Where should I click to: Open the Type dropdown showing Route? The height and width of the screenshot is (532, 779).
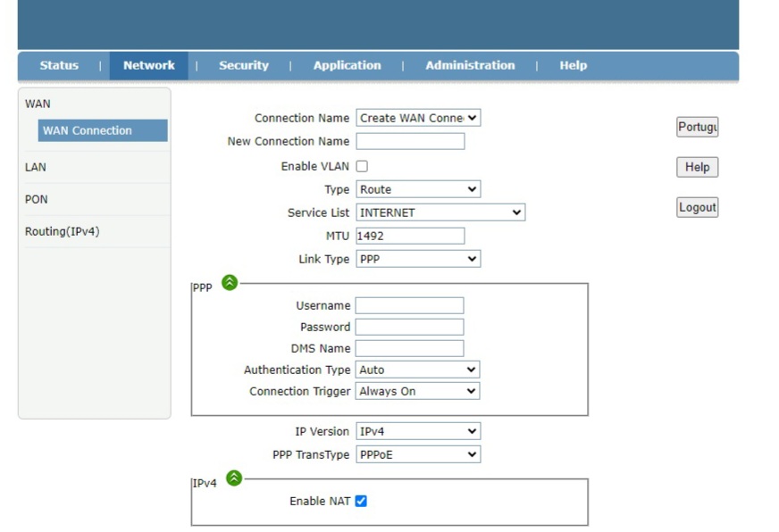point(418,189)
